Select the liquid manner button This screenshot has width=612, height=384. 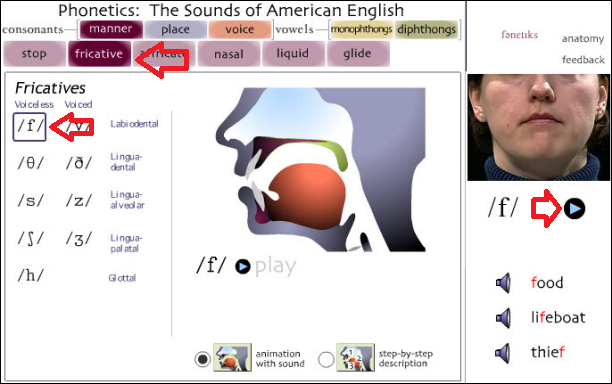[x=293, y=53]
